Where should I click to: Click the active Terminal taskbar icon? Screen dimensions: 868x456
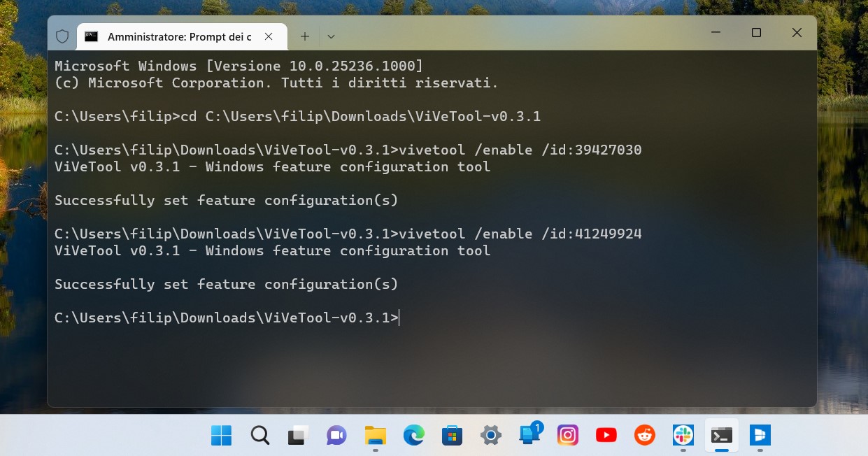(x=722, y=435)
